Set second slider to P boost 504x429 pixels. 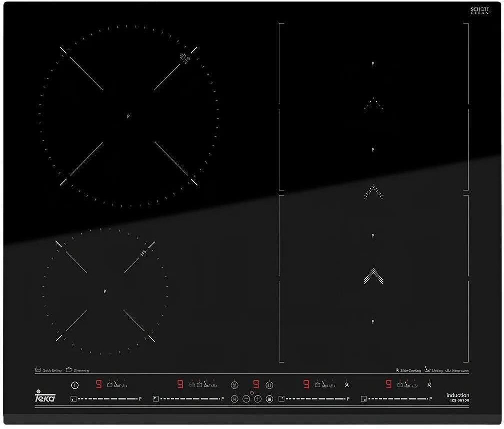pos(222,399)
